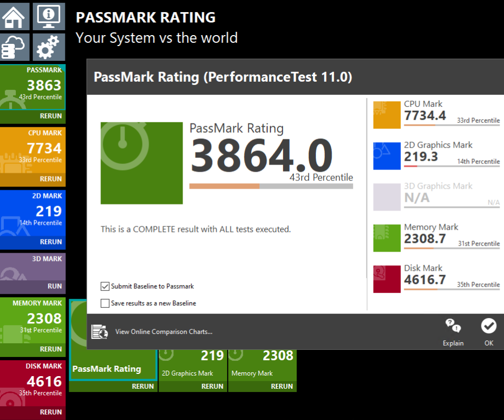Click the COMPLETE result with ALL tests message

pos(195,229)
